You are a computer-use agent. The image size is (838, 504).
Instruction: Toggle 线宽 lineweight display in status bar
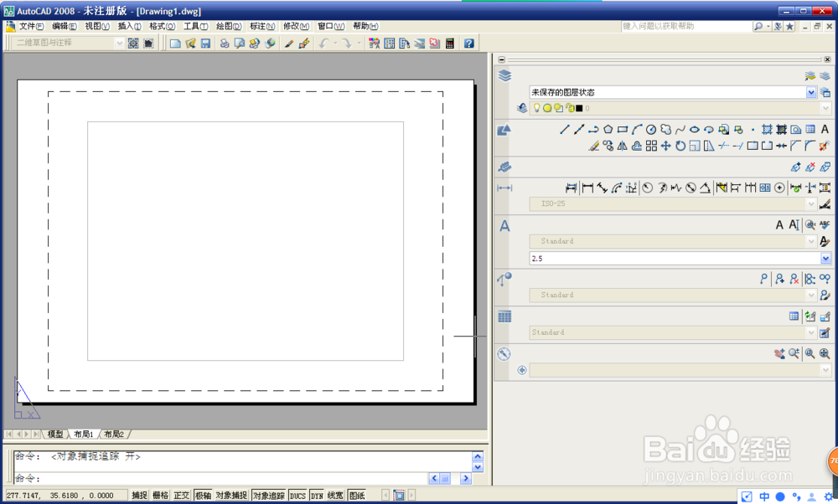(335, 496)
